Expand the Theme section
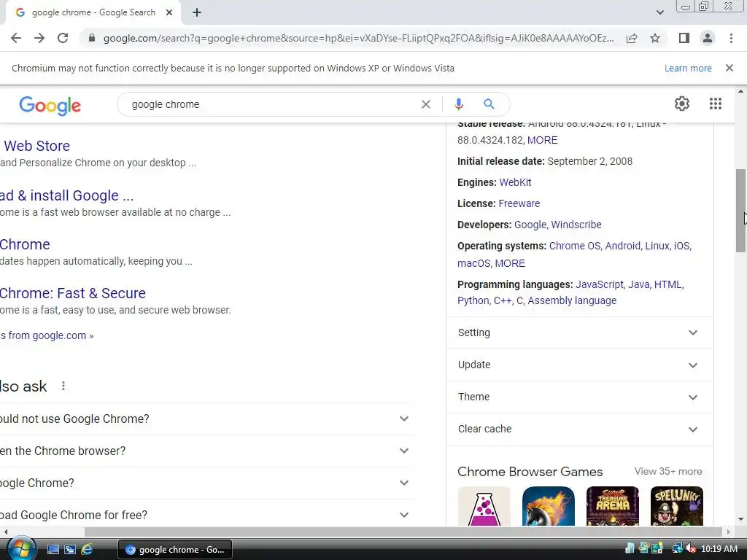This screenshot has height=560, width=747. [580, 397]
